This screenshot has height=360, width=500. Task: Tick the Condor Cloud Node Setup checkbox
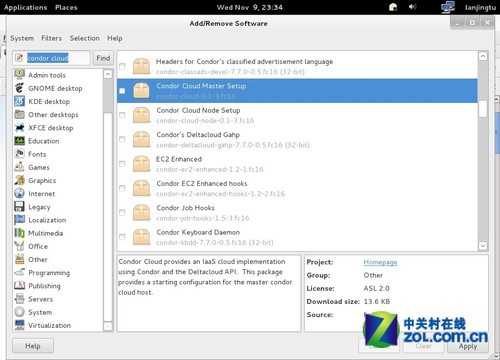(x=122, y=115)
